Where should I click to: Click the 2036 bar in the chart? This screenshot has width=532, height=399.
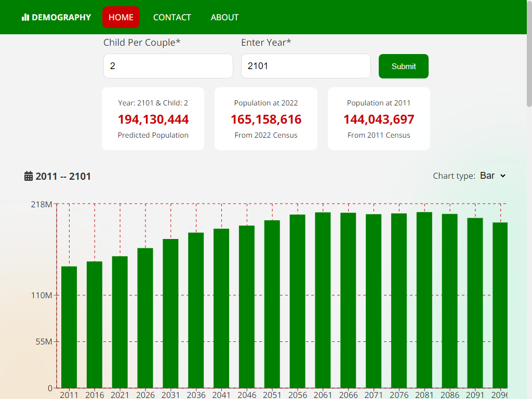[196, 310]
